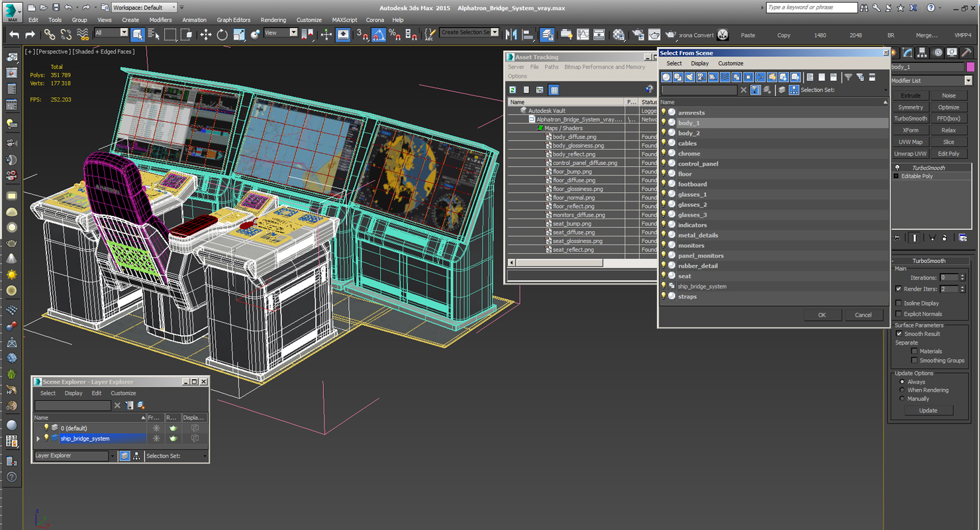Open the Graph Editors menu
980x530 pixels.
tap(234, 20)
